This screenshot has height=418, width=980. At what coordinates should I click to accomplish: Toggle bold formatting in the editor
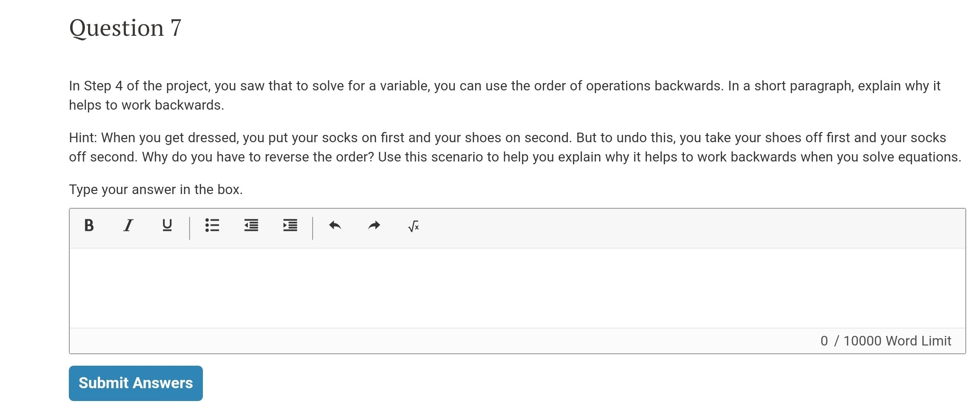[89, 226]
